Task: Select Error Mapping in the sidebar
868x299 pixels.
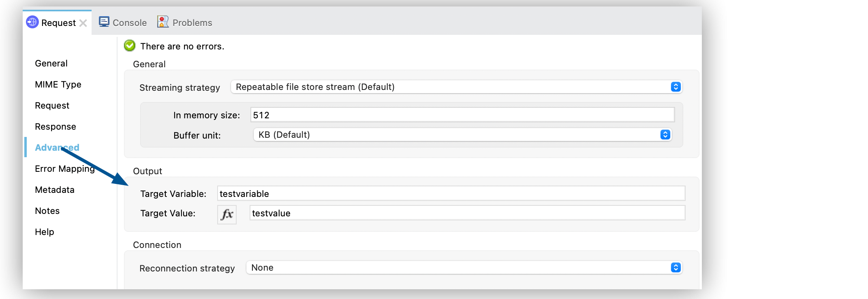Action: click(65, 169)
